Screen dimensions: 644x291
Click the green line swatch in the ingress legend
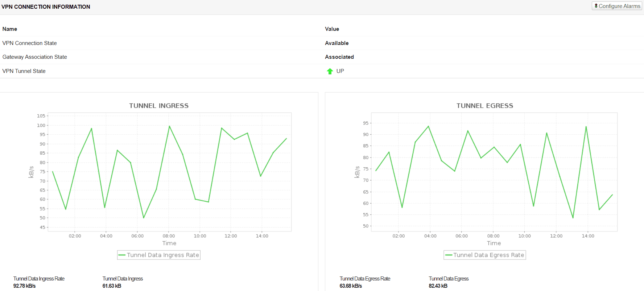click(x=122, y=255)
